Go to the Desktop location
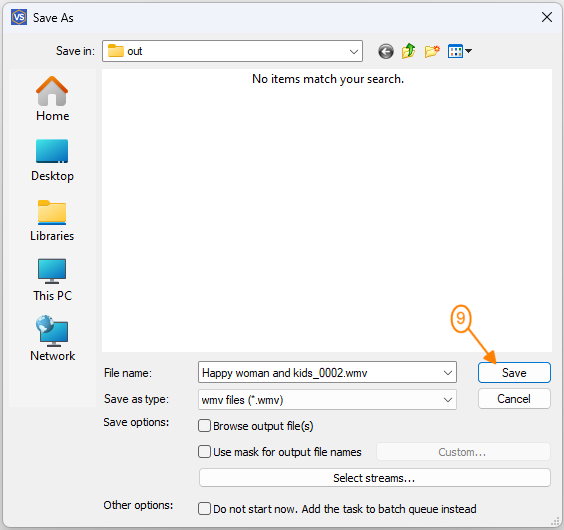564x530 pixels. click(x=52, y=160)
